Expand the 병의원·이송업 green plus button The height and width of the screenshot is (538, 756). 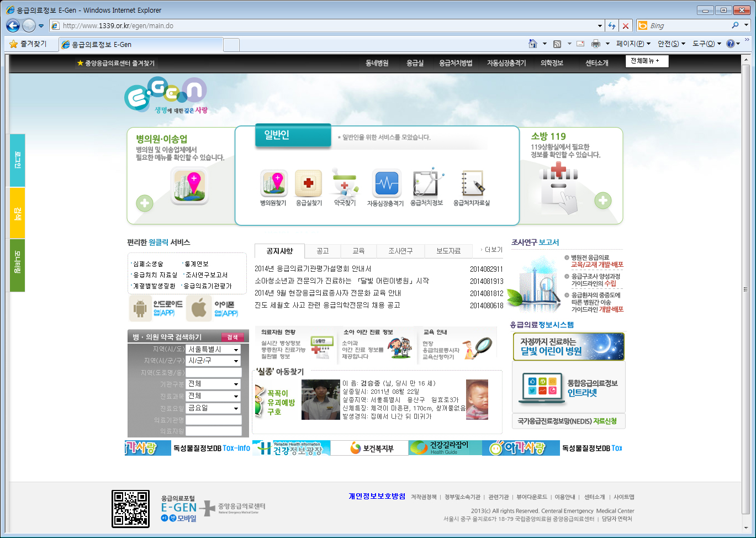(x=145, y=203)
